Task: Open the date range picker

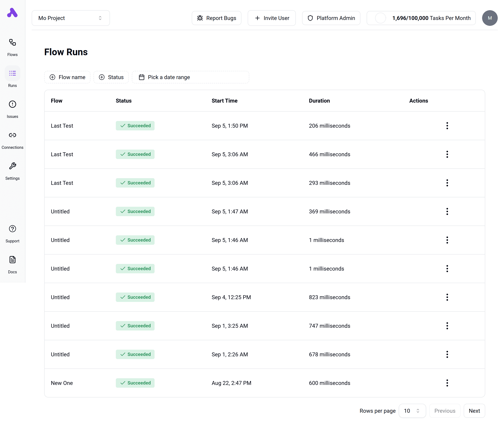Action: pyautogui.click(x=190, y=77)
